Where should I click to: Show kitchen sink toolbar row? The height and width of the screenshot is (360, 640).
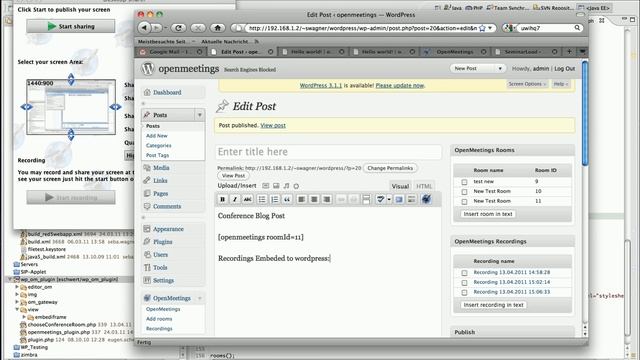click(x=411, y=199)
